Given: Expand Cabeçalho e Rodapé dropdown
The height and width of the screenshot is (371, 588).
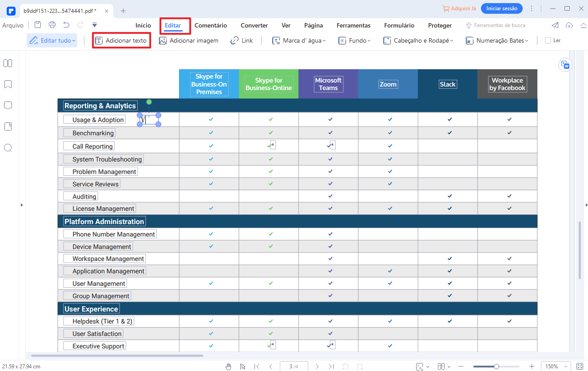Looking at the screenshot, I should point(418,40).
